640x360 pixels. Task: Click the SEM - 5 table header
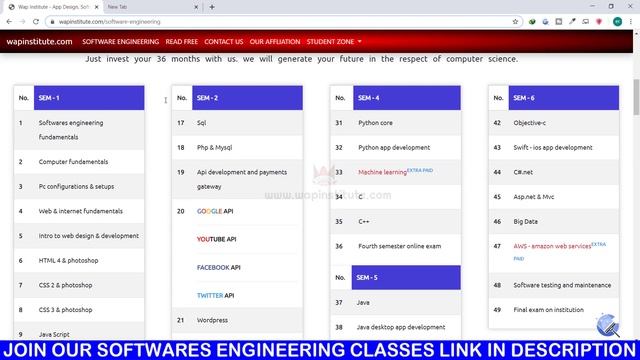point(406,278)
